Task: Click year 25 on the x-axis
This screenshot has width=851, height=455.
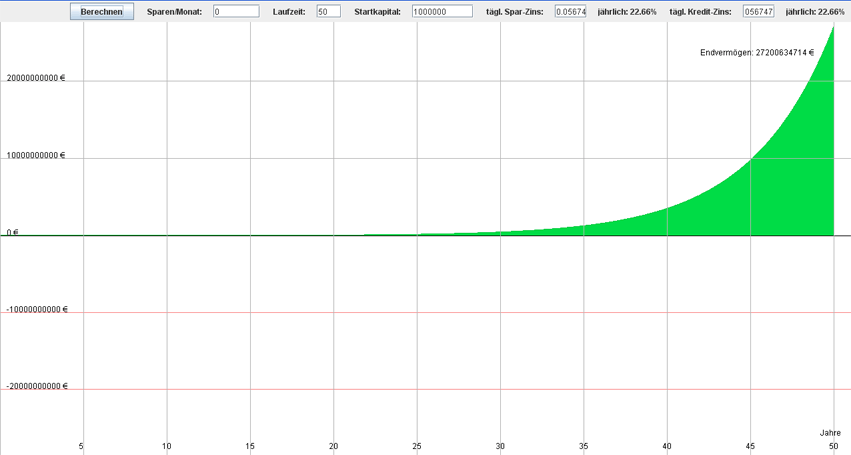Action: 417,446
